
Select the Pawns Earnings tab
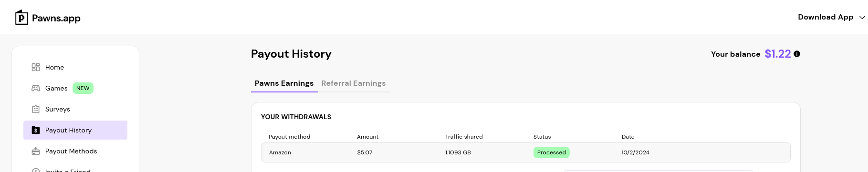point(284,83)
